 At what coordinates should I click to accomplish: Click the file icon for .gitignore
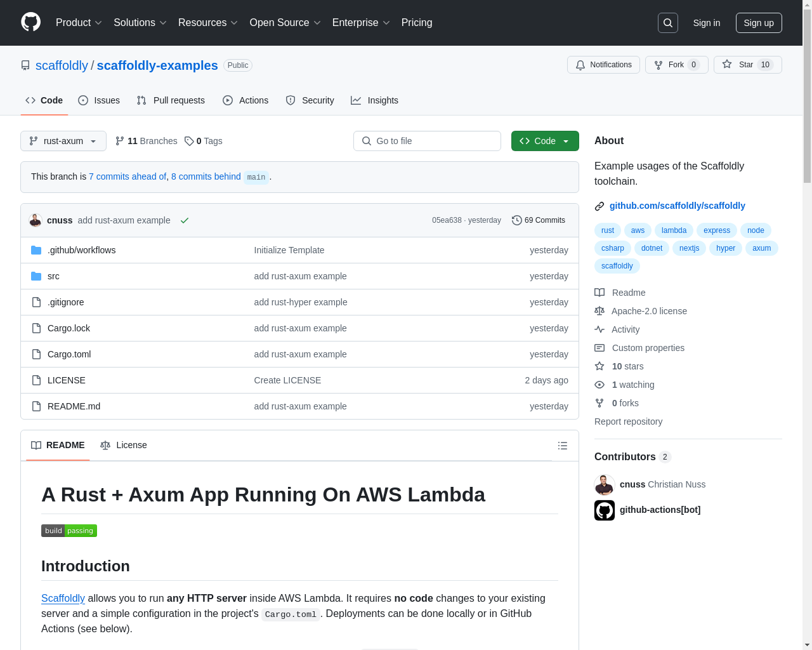(36, 302)
